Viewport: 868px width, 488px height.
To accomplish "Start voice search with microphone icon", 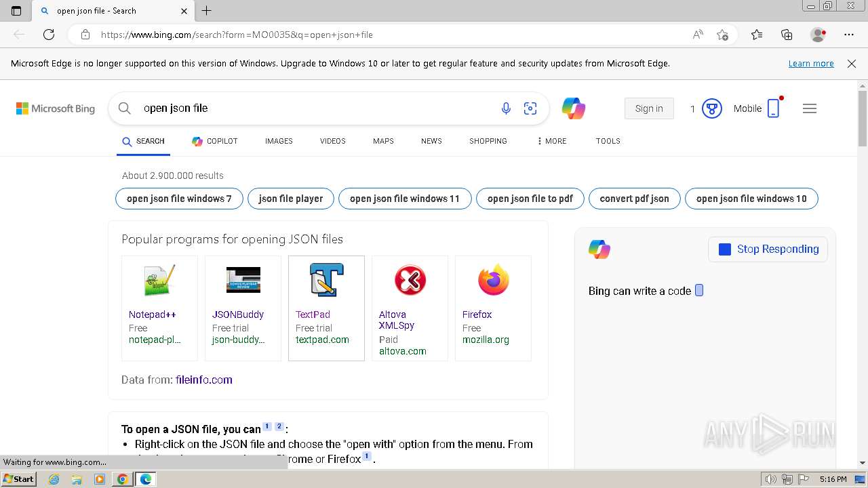I will click(x=506, y=108).
